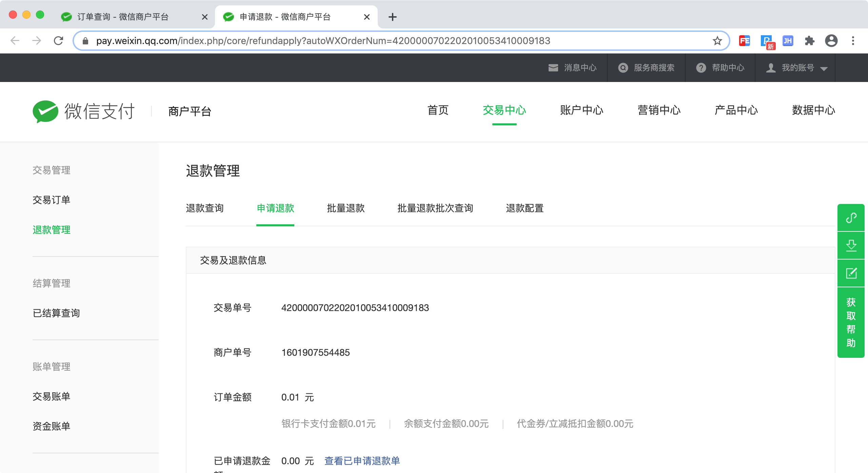Click the link icon in green sidebar
This screenshot has width=868, height=473.
click(851, 218)
